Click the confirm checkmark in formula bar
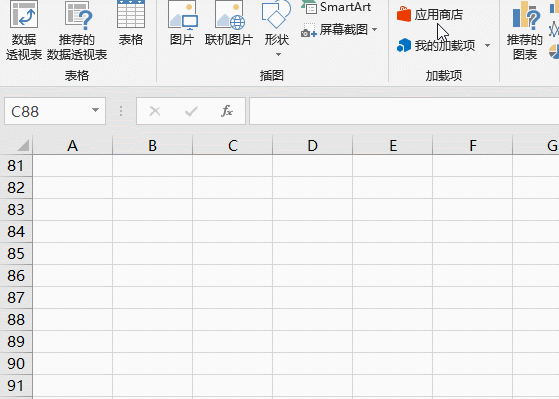Screen dimensions: 559x399 coord(191,111)
